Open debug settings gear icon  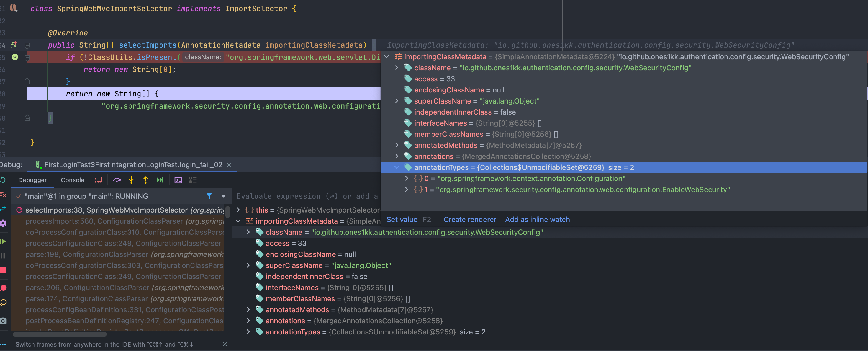tap(3, 223)
